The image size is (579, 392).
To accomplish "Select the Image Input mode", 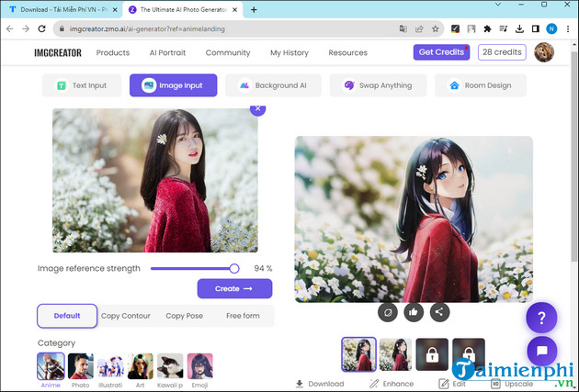I will point(173,85).
